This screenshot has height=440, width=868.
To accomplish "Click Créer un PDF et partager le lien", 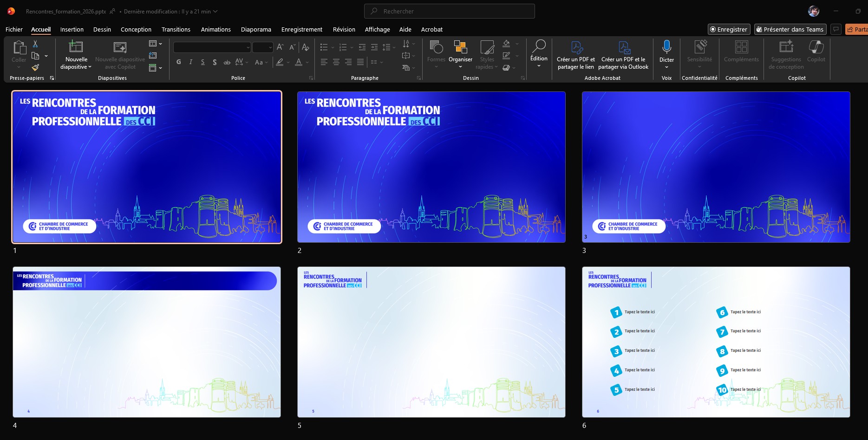I will (x=575, y=55).
